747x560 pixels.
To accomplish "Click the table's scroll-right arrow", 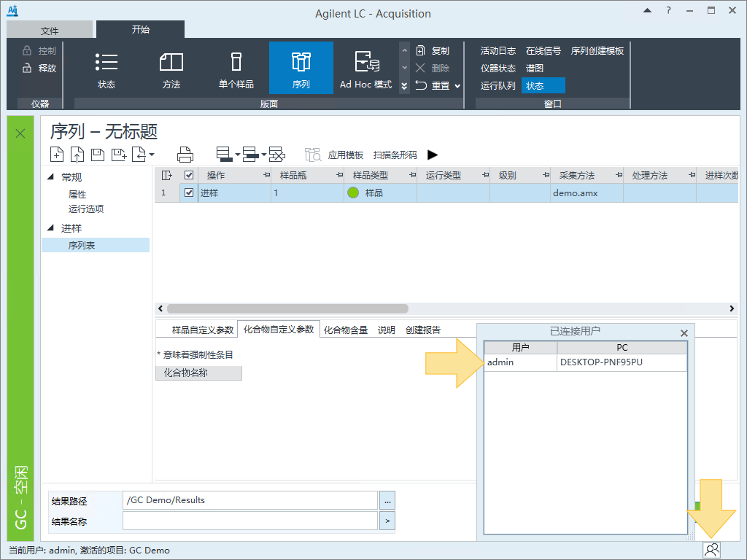I will 732,308.
